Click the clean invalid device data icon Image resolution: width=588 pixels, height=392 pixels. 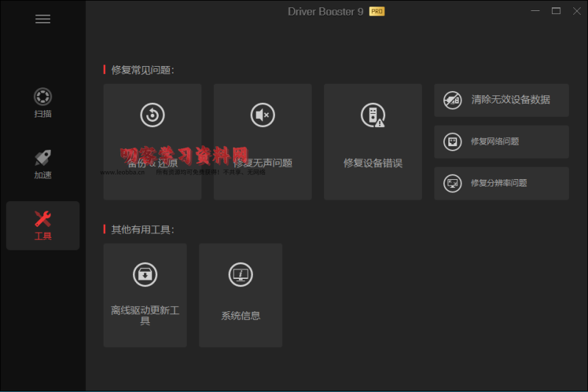click(453, 100)
